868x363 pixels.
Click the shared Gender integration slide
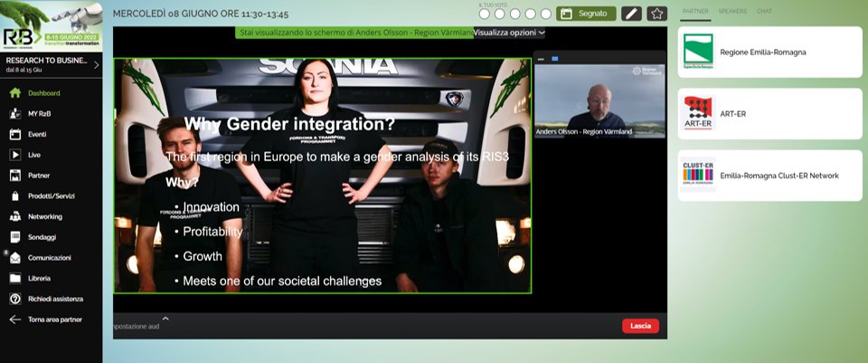[x=323, y=176]
